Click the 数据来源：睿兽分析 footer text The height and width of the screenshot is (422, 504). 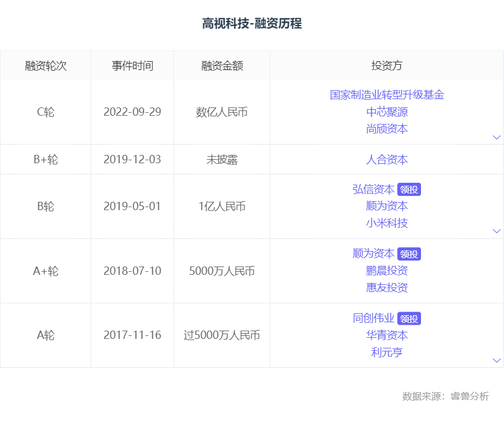point(446,396)
